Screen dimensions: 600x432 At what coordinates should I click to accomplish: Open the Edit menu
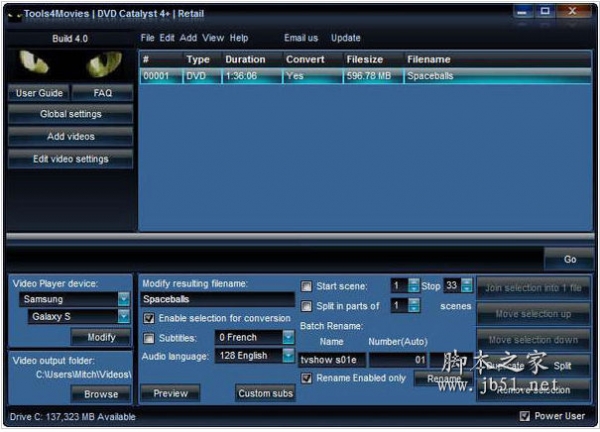167,38
